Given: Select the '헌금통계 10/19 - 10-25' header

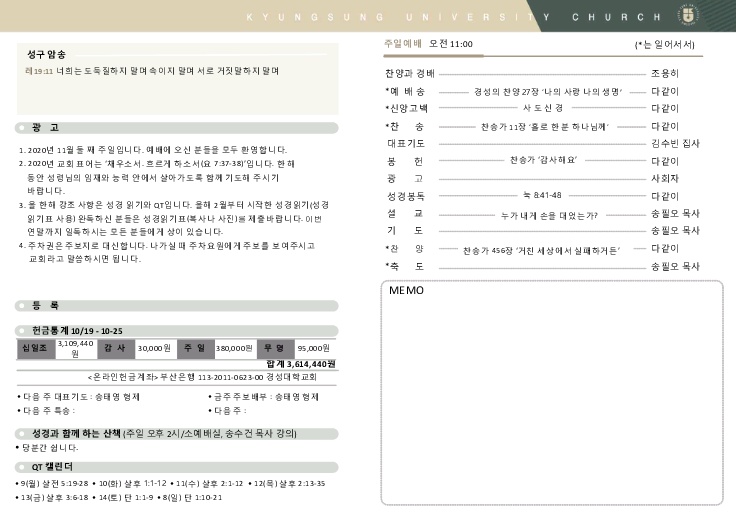Looking at the screenshot, I should pyautogui.click(x=176, y=330).
